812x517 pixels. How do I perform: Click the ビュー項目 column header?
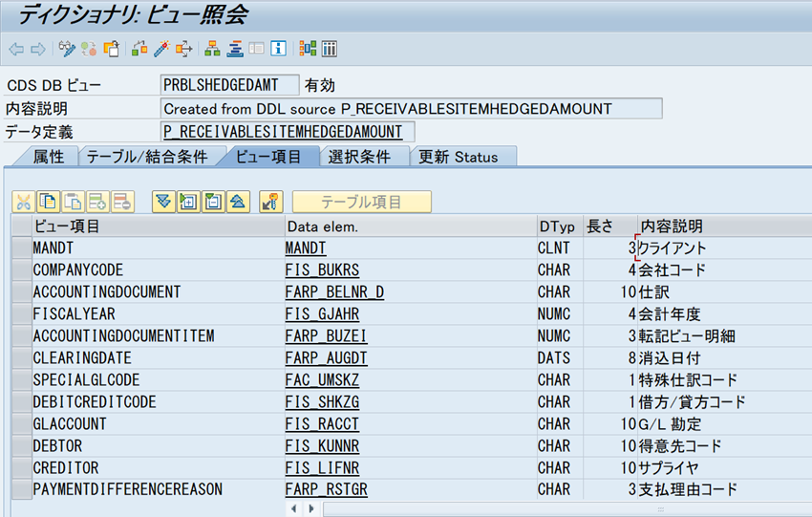click(x=158, y=226)
